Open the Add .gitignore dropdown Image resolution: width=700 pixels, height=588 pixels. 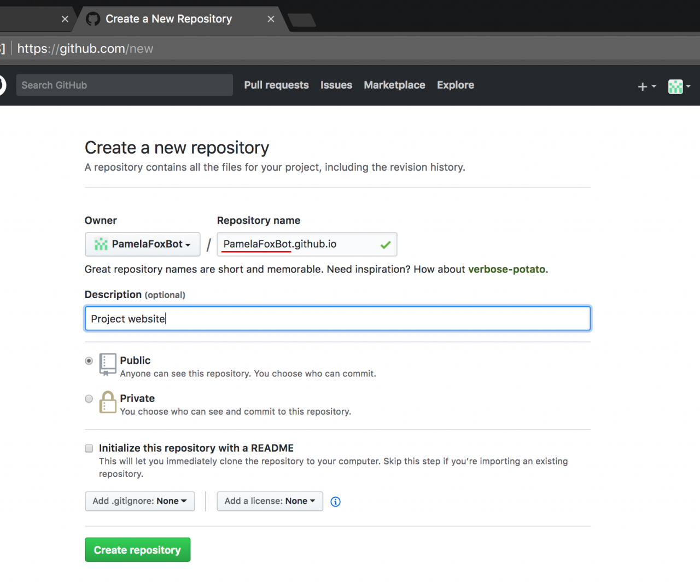tap(140, 501)
